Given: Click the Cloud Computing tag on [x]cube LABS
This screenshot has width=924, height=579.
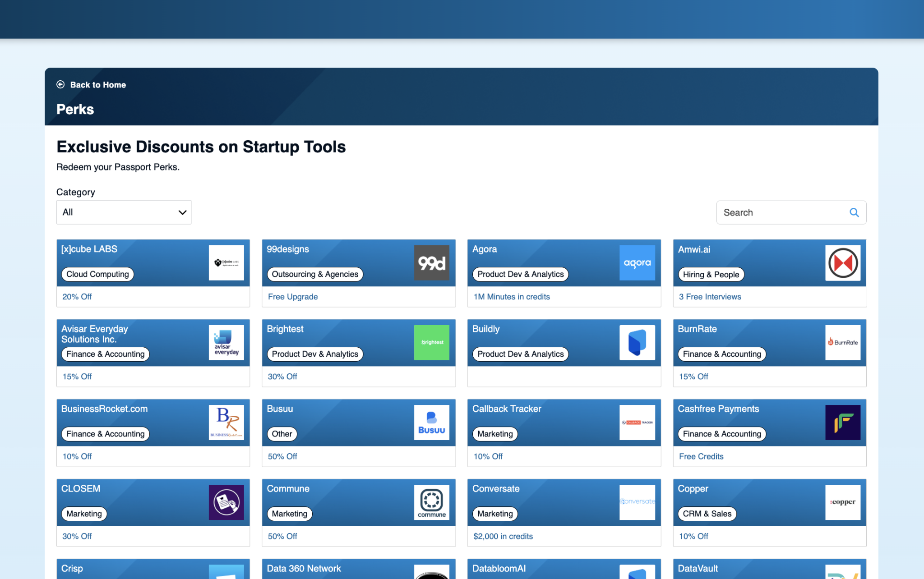Looking at the screenshot, I should [97, 274].
